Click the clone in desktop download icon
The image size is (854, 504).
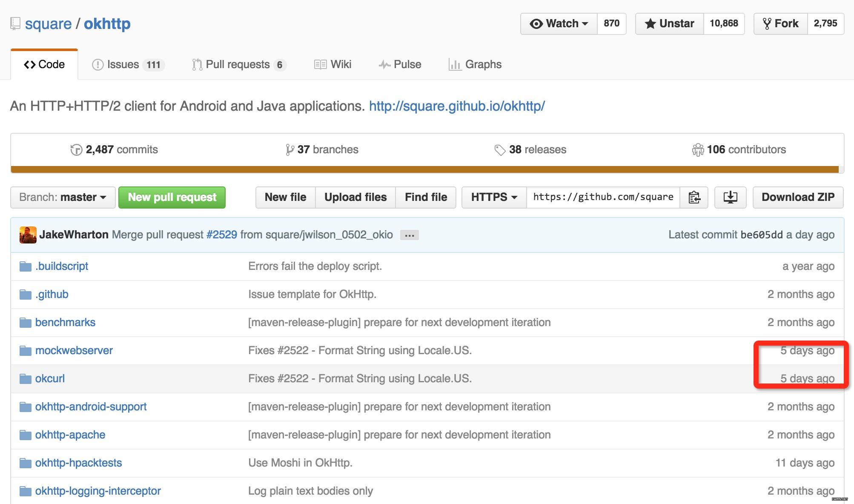pos(730,197)
